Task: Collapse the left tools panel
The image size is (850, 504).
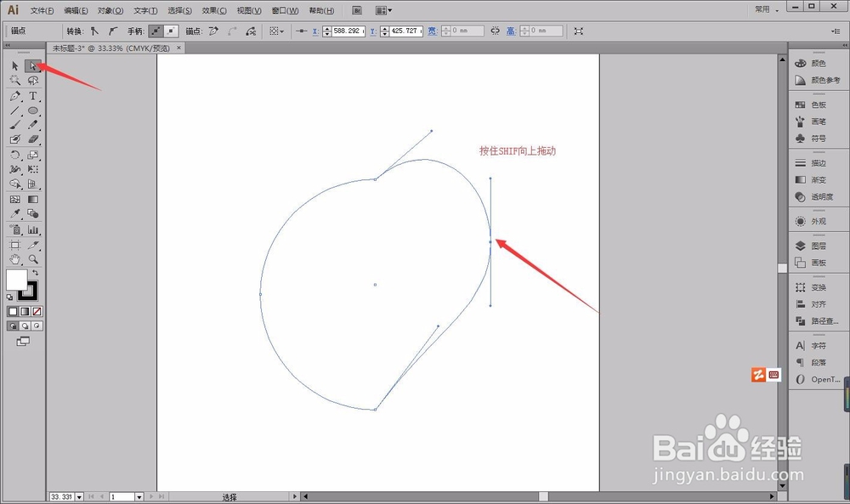Action: click(8, 45)
